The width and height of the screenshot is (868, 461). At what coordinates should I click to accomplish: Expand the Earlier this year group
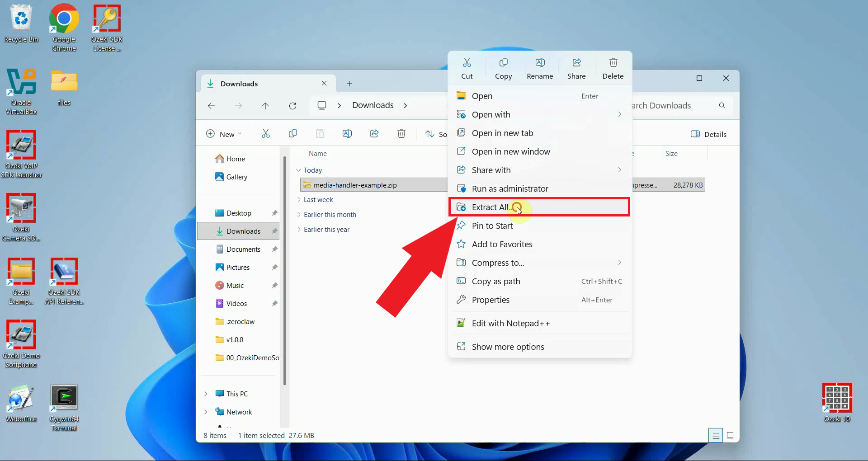[x=299, y=229]
